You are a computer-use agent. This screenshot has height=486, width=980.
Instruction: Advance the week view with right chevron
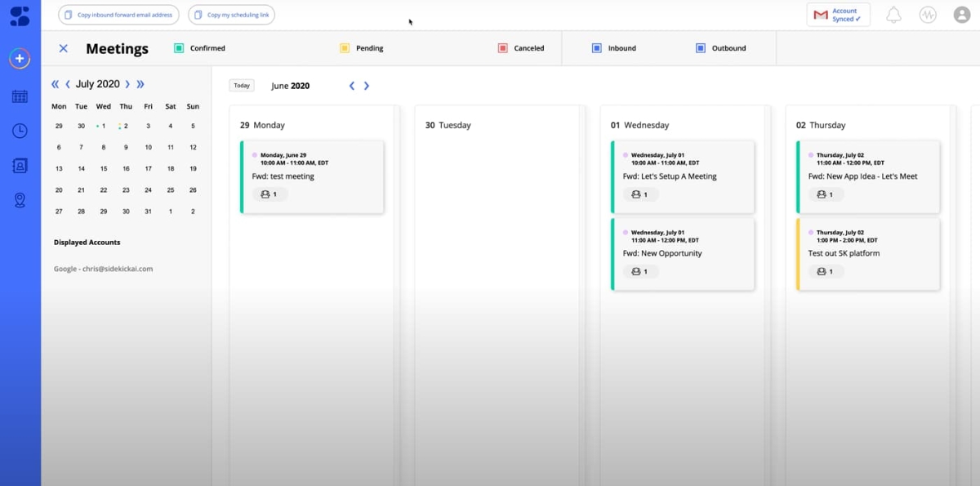(367, 86)
